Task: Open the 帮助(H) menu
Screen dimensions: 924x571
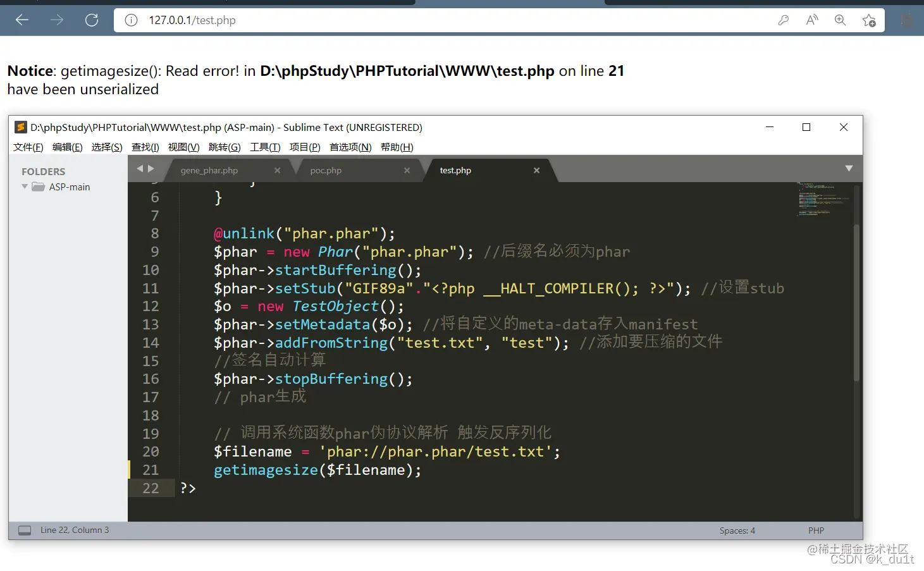Action: tap(397, 147)
